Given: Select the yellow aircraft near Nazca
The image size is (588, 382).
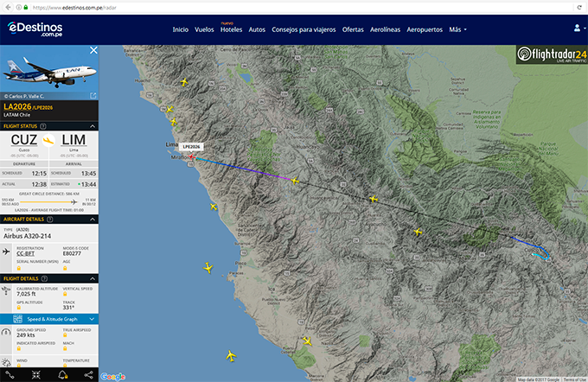Looking at the screenshot, I should coord(307,341).
